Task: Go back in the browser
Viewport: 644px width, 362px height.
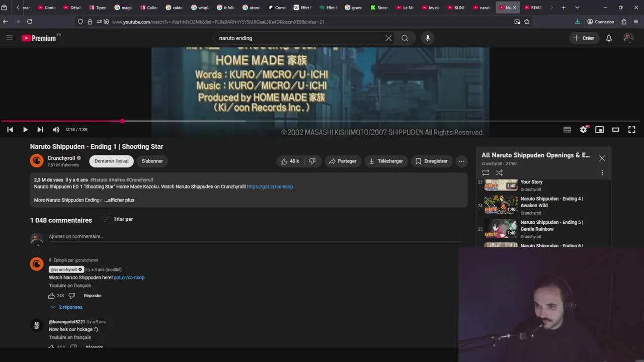Action: (x=5, y=22)
